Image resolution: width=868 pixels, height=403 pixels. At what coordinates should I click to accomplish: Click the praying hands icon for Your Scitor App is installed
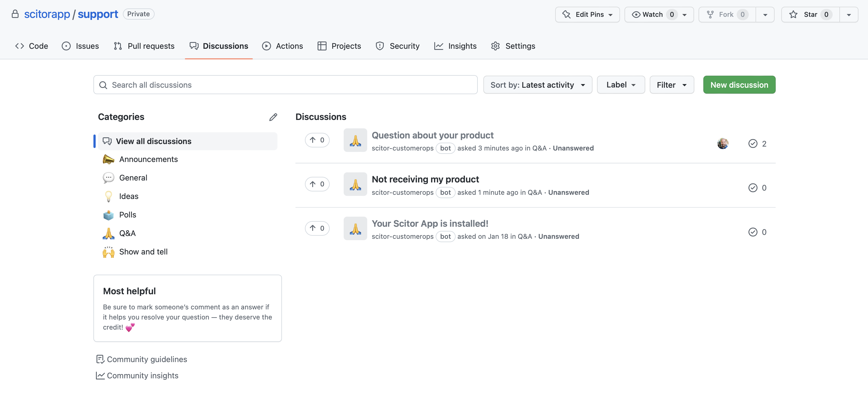click(x=355, y=228)
